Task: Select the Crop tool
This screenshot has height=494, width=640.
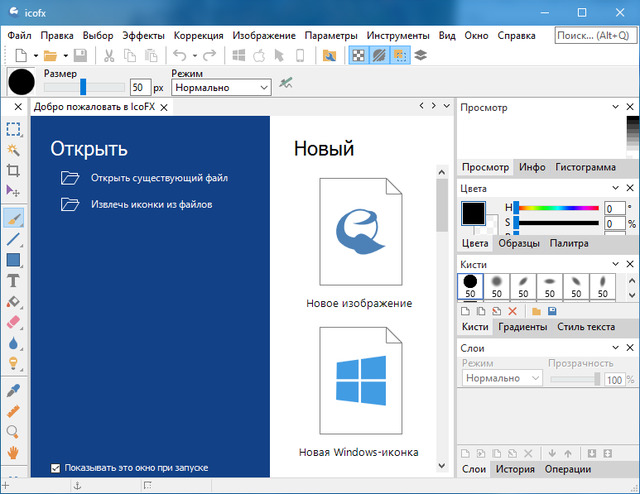Action: (x=13, y=170)
